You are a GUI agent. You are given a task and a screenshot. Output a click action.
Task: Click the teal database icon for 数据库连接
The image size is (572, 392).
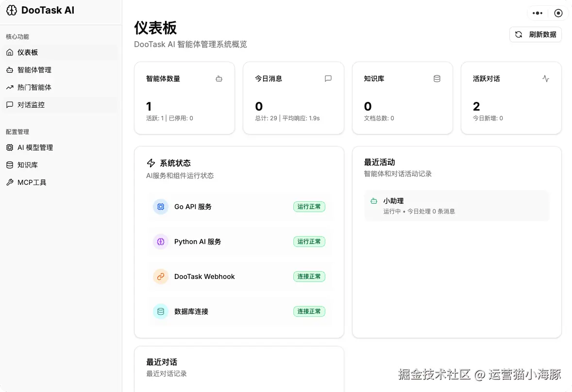tap(161, 311)
